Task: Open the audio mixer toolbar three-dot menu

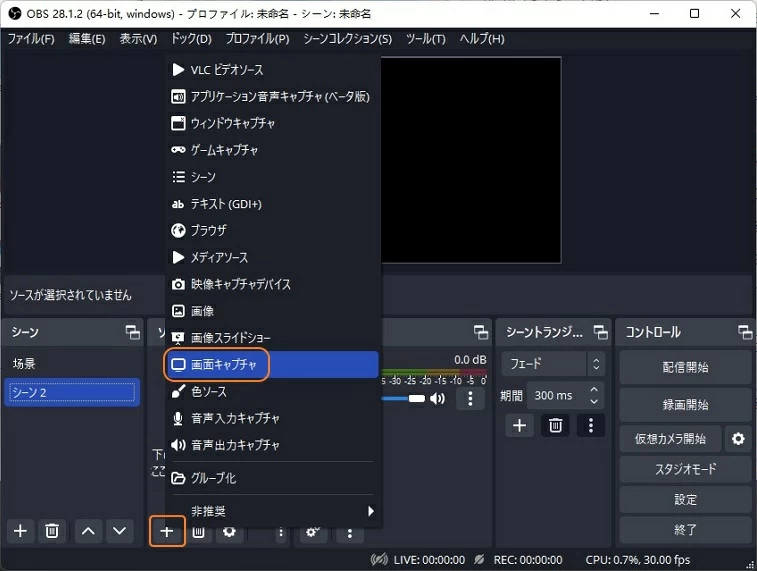Action: click(350, 533)
